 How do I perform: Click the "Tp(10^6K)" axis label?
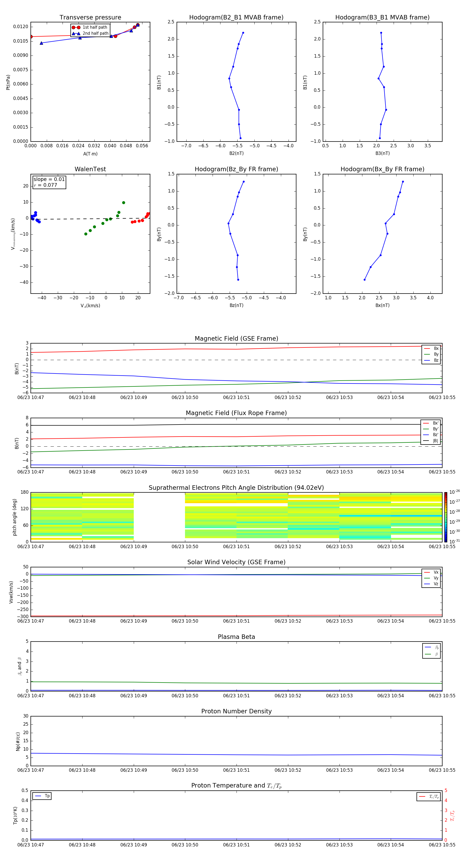[15, 815]
